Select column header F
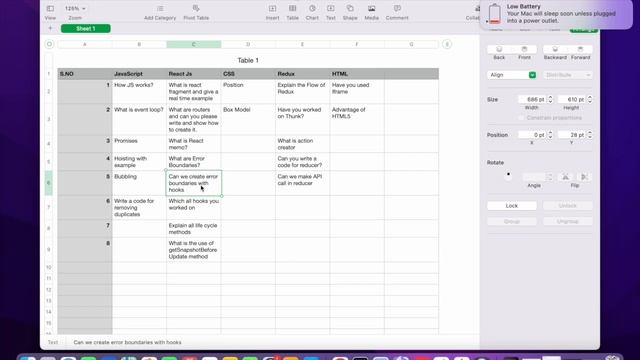The width and height of the screenshot is (640, 360). (357, 44)
